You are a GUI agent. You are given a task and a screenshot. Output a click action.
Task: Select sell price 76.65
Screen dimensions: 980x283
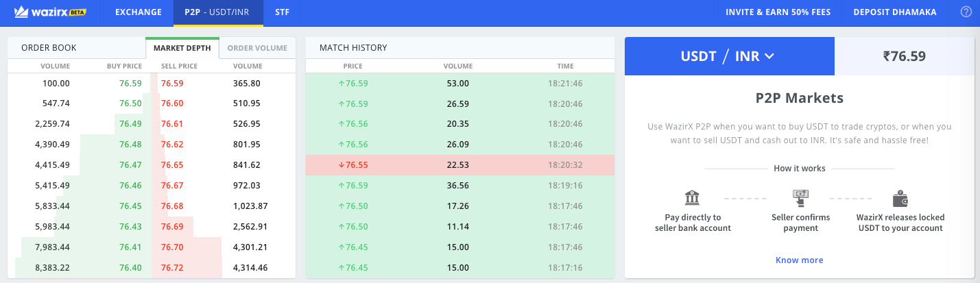(x=172, y=165)
